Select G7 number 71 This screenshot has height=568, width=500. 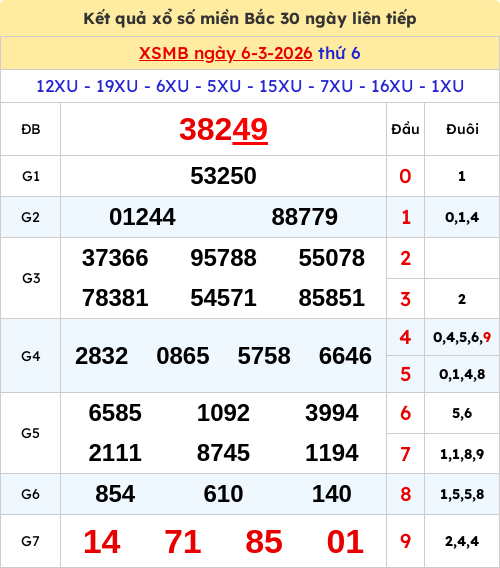click(x=183, y=542)
